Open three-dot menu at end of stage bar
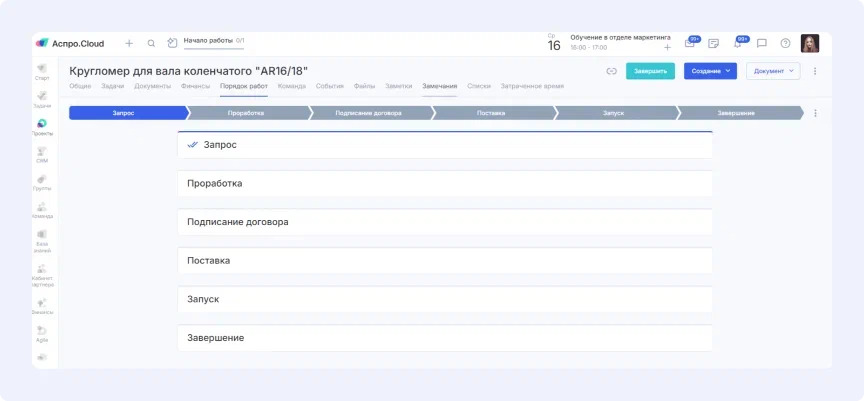 [816, 113]
